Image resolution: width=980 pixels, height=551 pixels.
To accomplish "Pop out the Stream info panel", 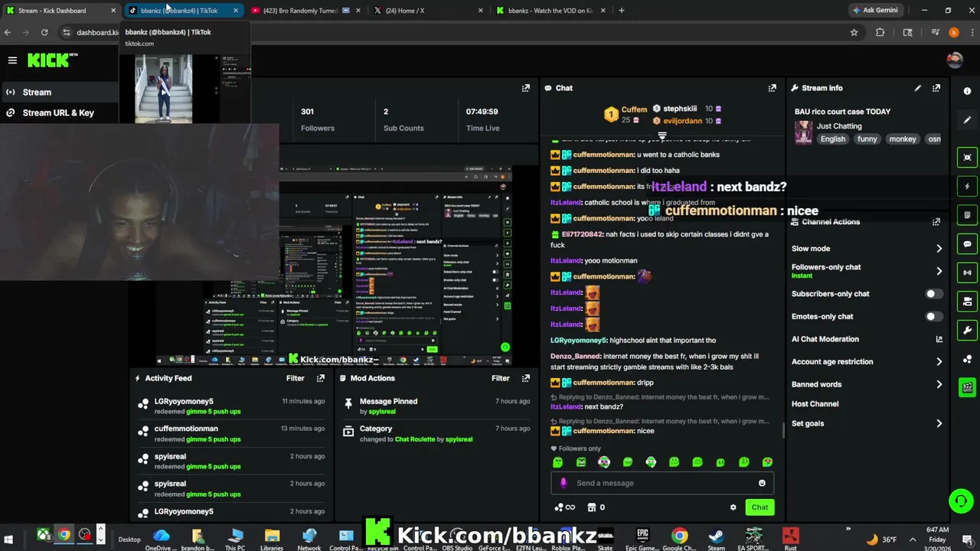I will 936,88.
